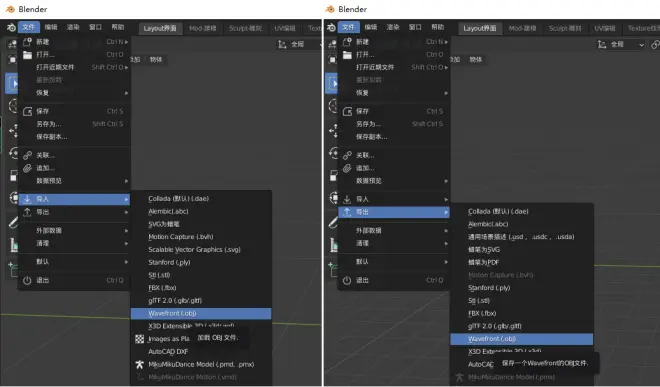The height and width of the screenshot is (387, 660).
Task: Expand 外部数据 submenu in left window
Action: pyautogui.click(x=75, y=230)
